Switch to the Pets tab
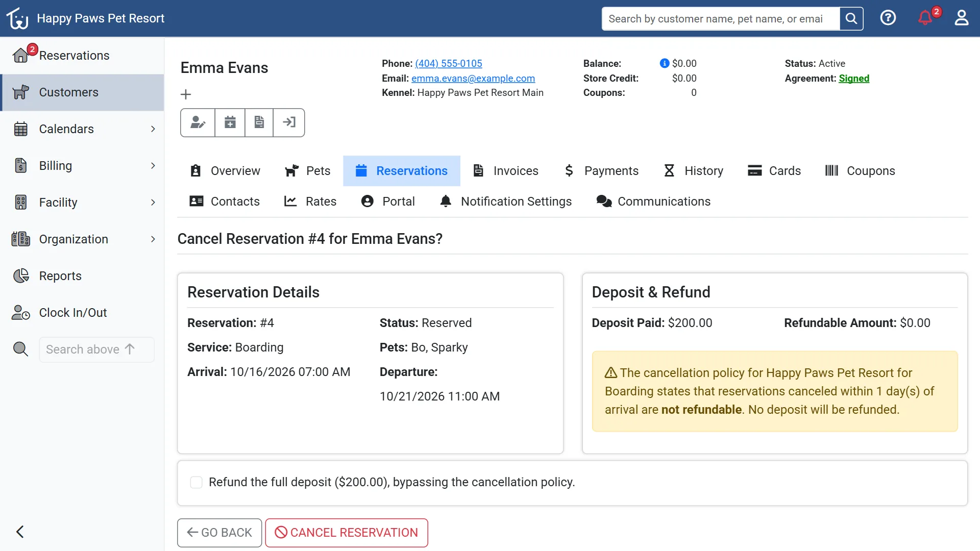Screen dimensions: 980x551 click(308, 171)
